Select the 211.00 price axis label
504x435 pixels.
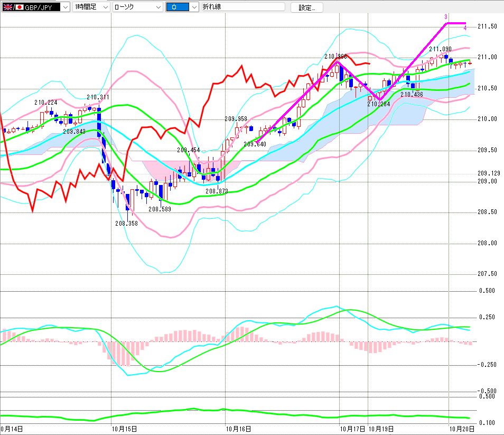tap(487, 57)
